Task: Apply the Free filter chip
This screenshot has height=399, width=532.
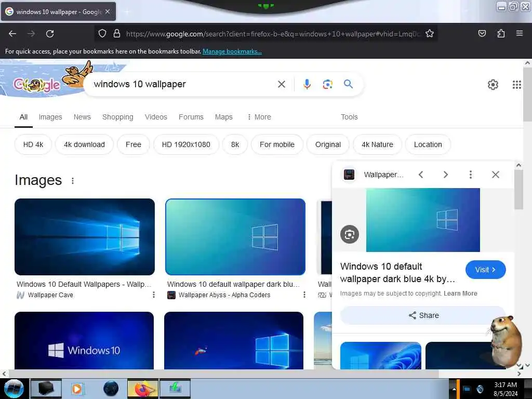Action: click(x=134, y=144)
